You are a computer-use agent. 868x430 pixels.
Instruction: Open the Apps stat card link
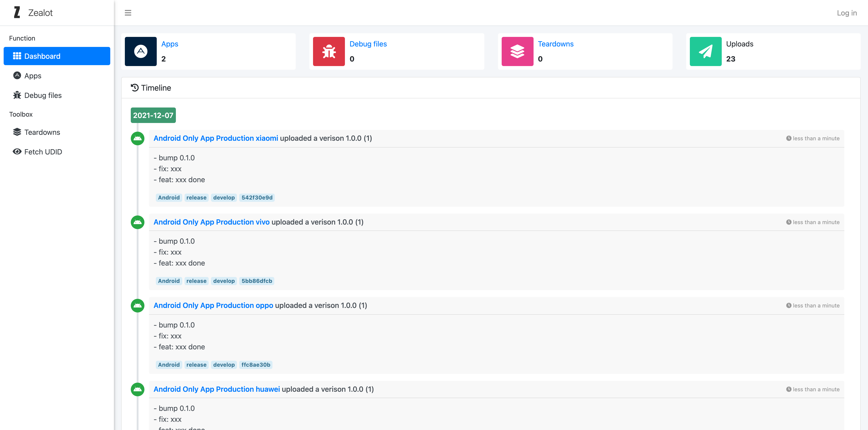pos(169,44)
